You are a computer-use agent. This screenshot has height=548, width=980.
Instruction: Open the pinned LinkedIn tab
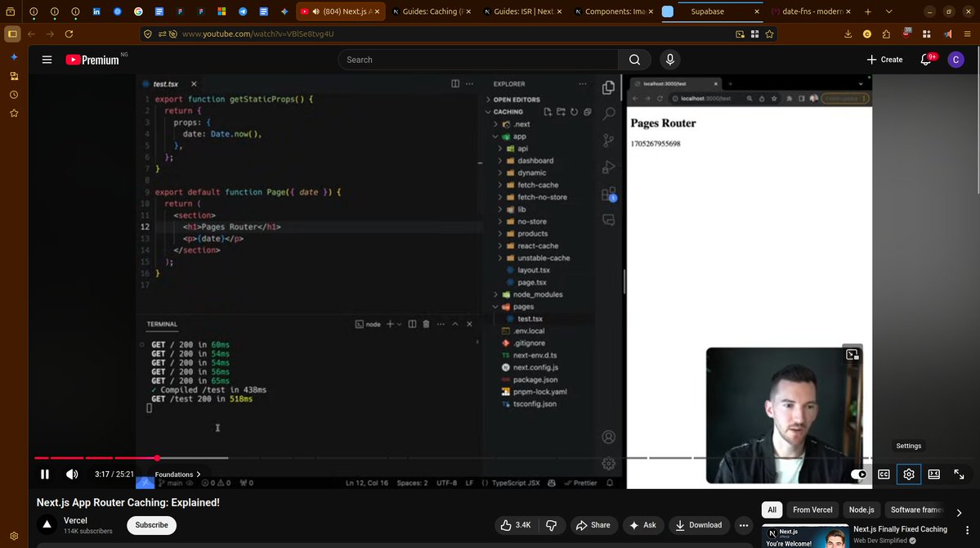tap(96, 11)
